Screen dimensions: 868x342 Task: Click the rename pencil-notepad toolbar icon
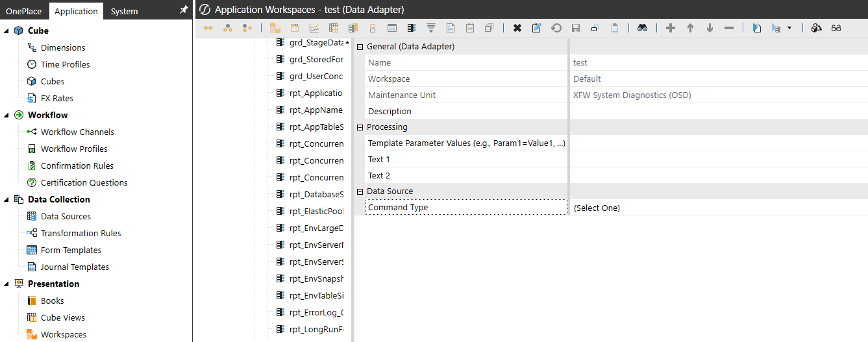(x=537, y=28)
